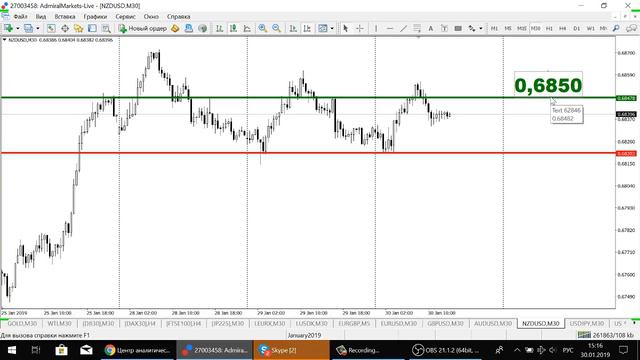Select the equidistant channel tool
This screenshot has height=360, width=640.
tap(417, 28)
